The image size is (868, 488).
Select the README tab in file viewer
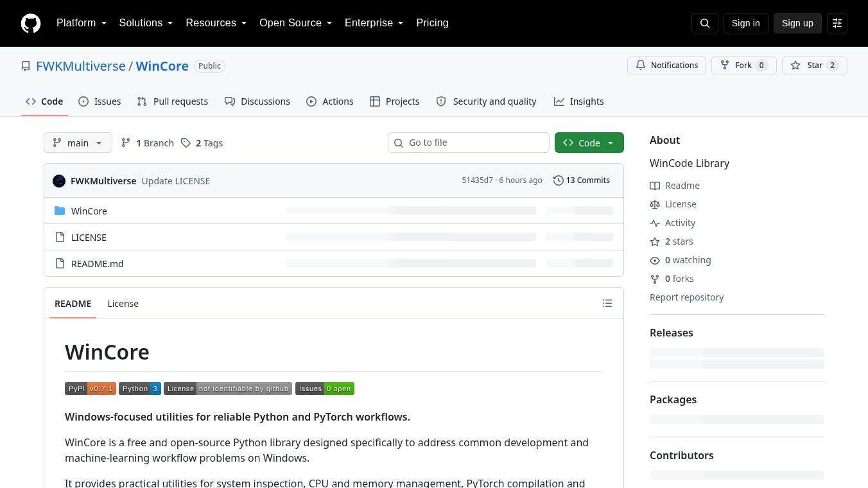(x=73, y=303)
